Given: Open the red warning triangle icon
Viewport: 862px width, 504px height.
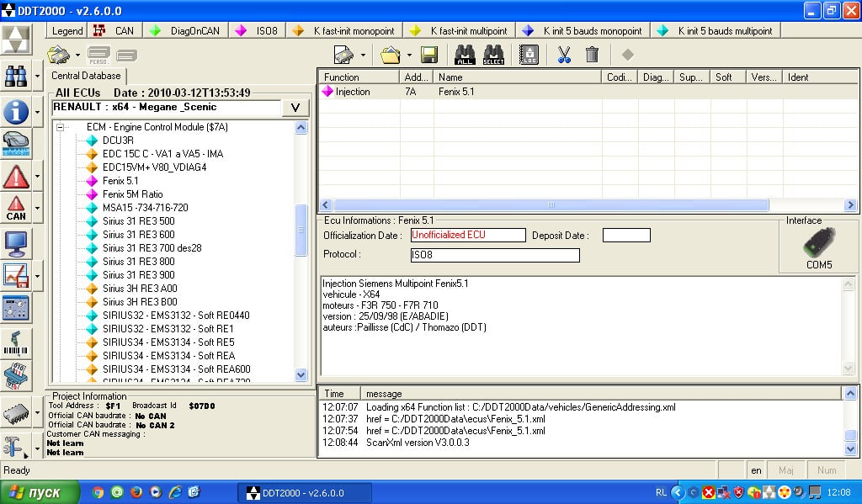Looking at the screenshot, I should point(16,177).
